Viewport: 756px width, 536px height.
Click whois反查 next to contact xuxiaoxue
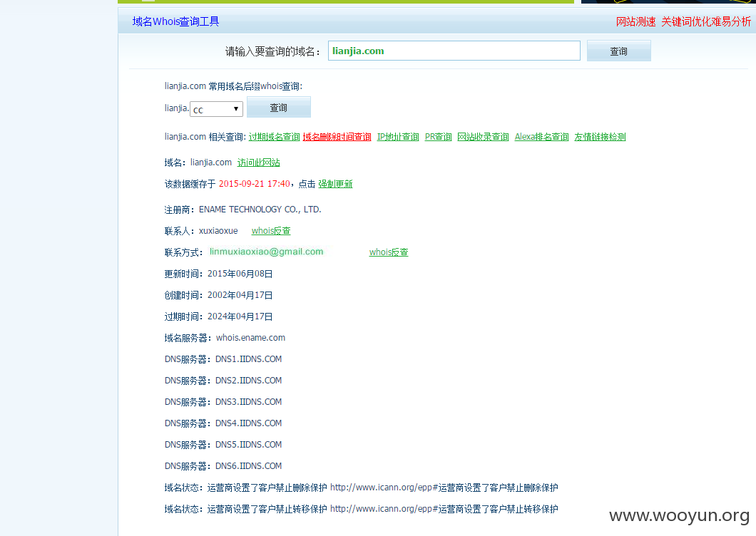[271, 231]
